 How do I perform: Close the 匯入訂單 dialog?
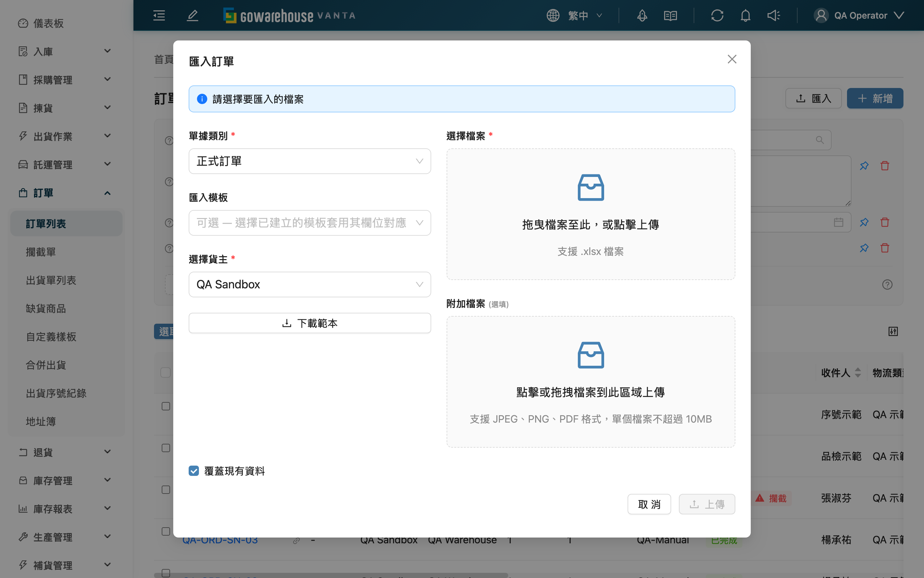(x=732, y=59)
